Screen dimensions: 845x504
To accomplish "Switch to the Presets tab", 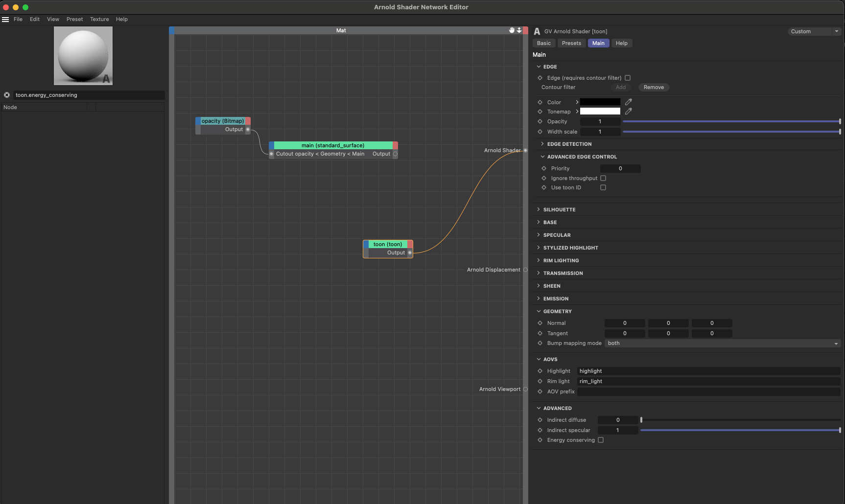I will pyautogui.click(x=571, y=43).
